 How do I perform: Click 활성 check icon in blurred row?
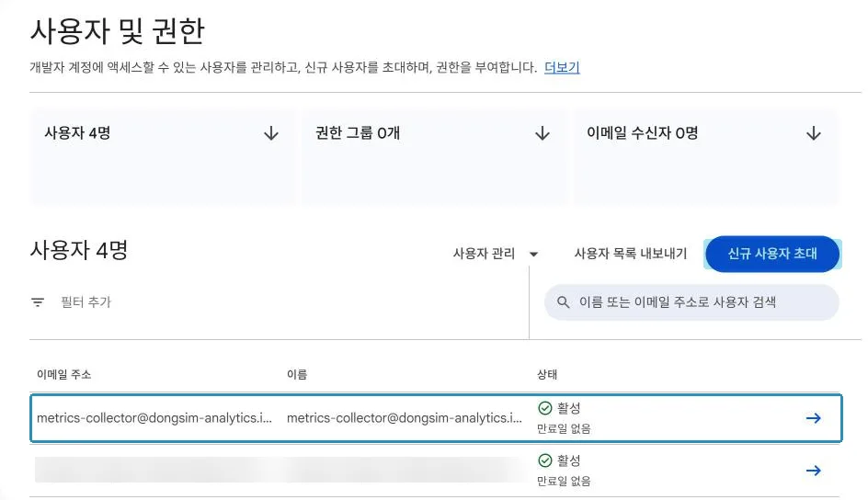pyautogui.click(x=545, y=460)
